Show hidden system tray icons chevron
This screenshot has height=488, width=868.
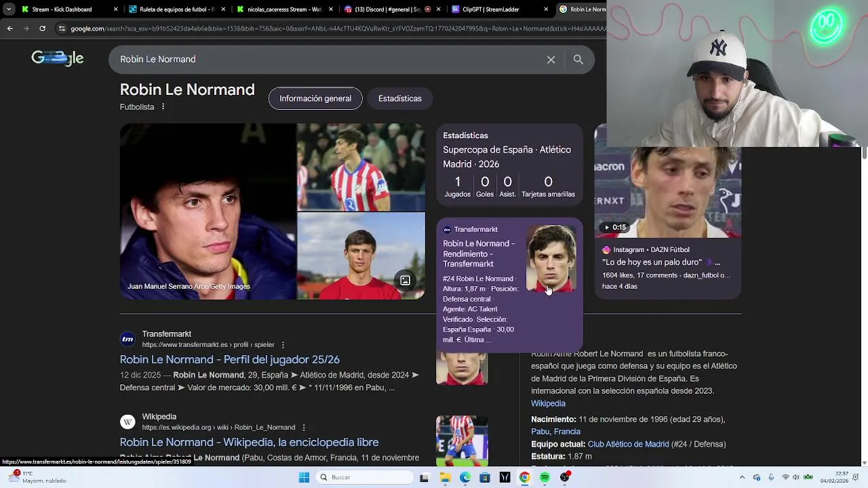pos(742,477)
